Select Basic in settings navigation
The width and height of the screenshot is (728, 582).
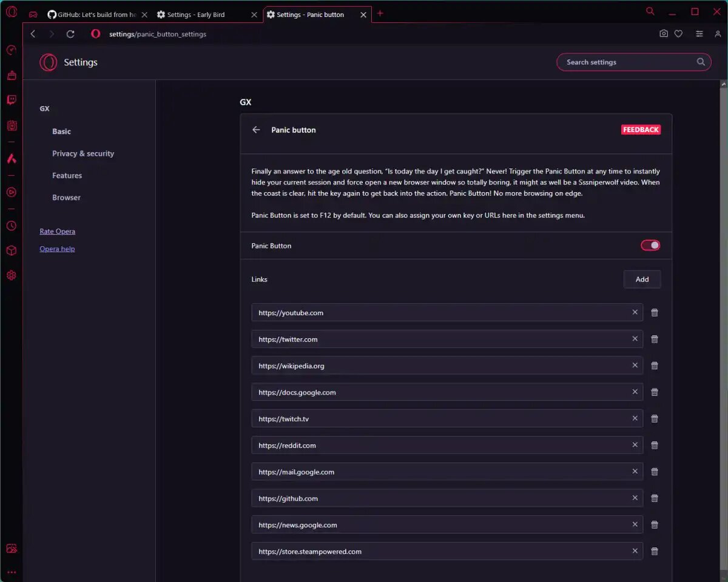[61, 132]
